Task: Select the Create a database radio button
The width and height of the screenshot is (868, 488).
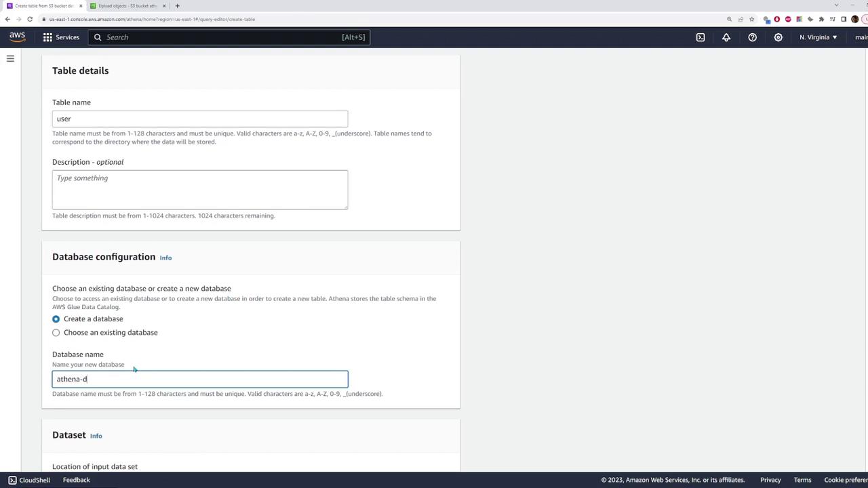Action: pos(56,319)
